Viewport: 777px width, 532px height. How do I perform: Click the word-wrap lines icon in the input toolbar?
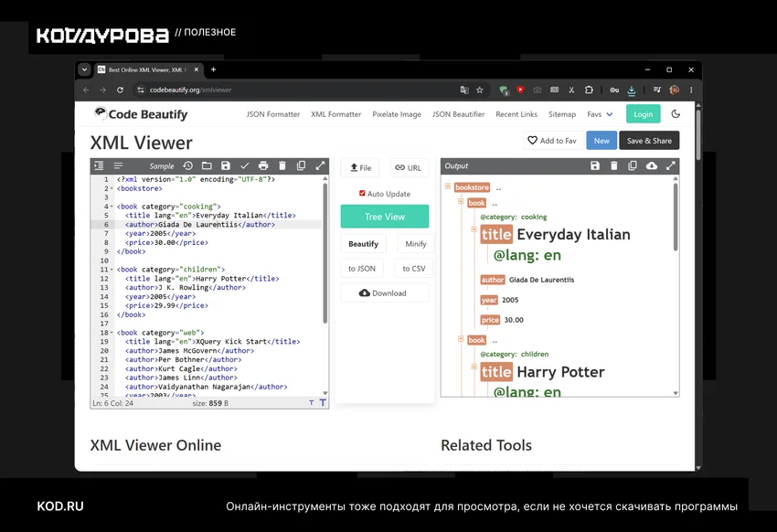click(118, 166)
